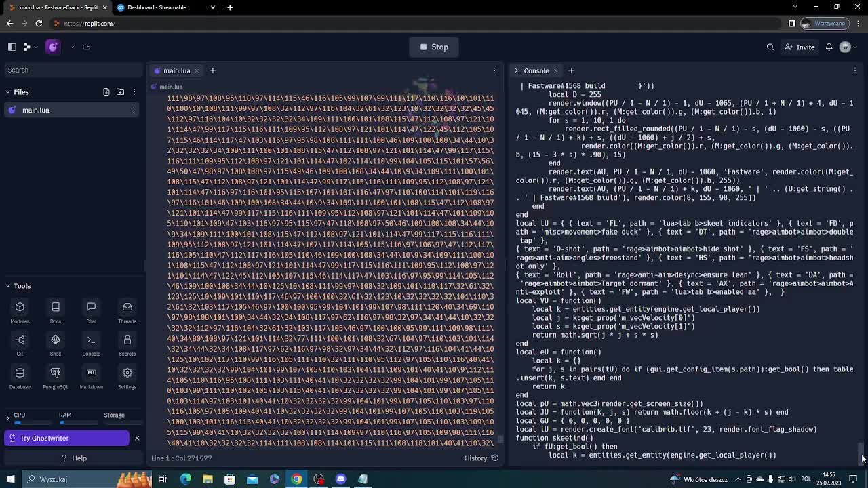The height and width of the screenshot is (488, 868).
Task: Click the Stop button to halt the program
Action: 434,47
